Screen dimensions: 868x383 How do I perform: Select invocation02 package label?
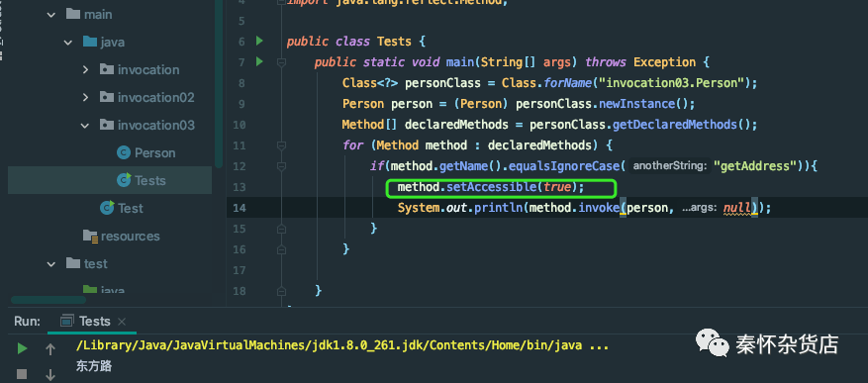pyautogui.click(x=156, y=97)
